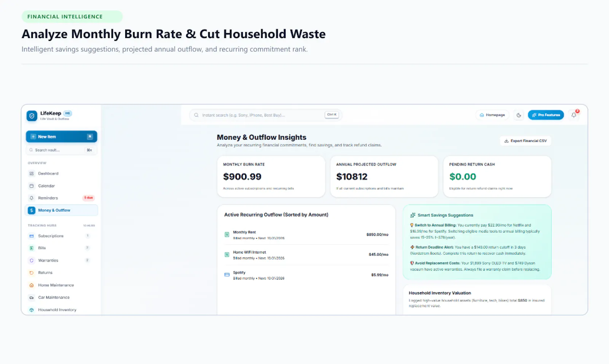Open the Bills sidebar icon

coord(32,248)
